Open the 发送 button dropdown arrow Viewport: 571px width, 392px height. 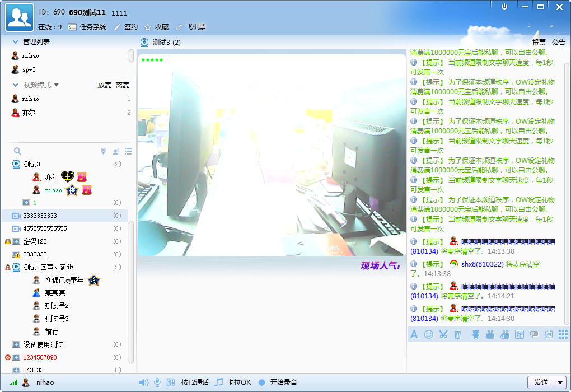click(x=560, y=382)
